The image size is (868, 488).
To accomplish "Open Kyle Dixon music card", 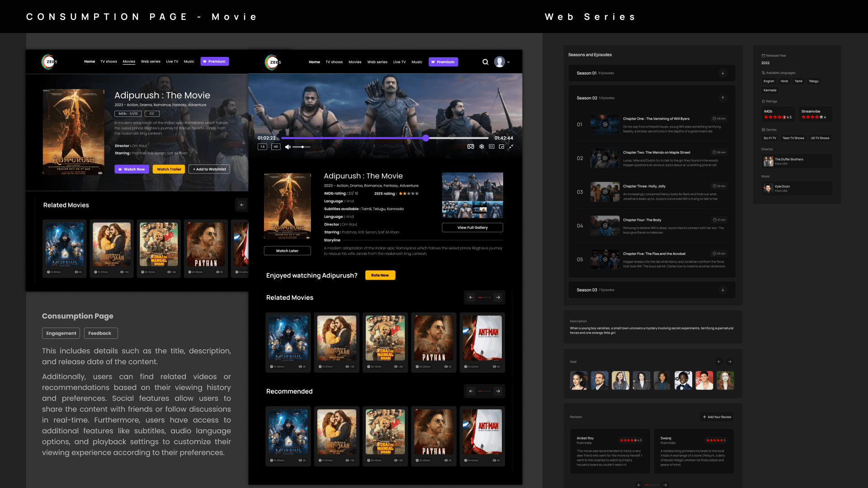I will tap(797, 188).
